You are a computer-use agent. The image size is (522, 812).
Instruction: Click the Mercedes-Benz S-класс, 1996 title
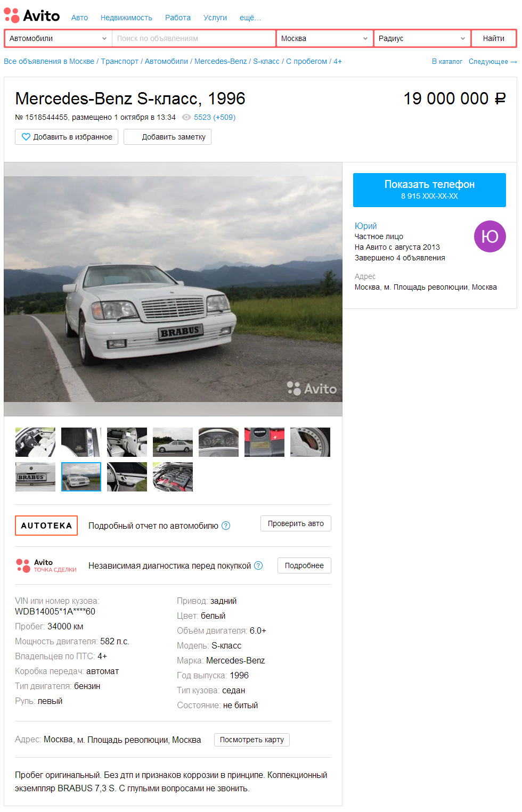click(130, 99)
